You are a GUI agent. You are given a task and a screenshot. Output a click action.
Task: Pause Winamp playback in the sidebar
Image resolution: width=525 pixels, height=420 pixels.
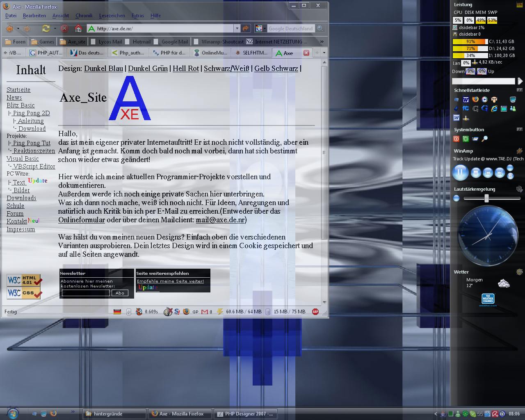460,172
